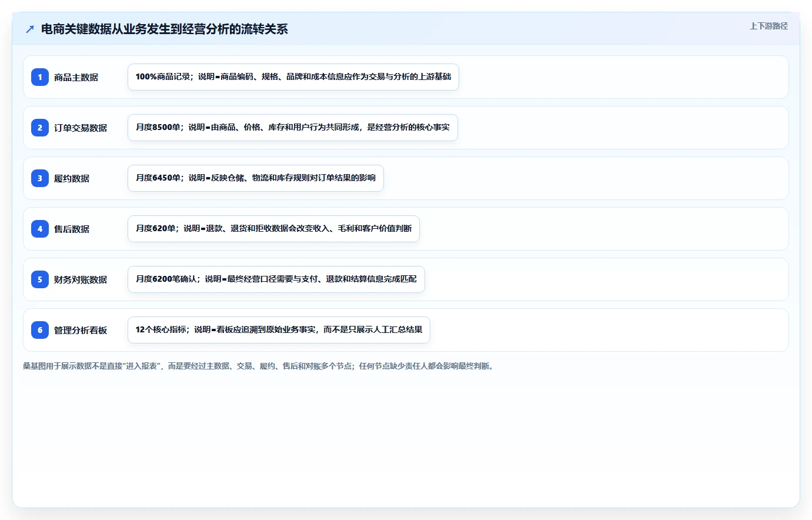Select step badge number 2
Image resolution: width=812 pixels, height=520 pixels.
pos(40,128)
